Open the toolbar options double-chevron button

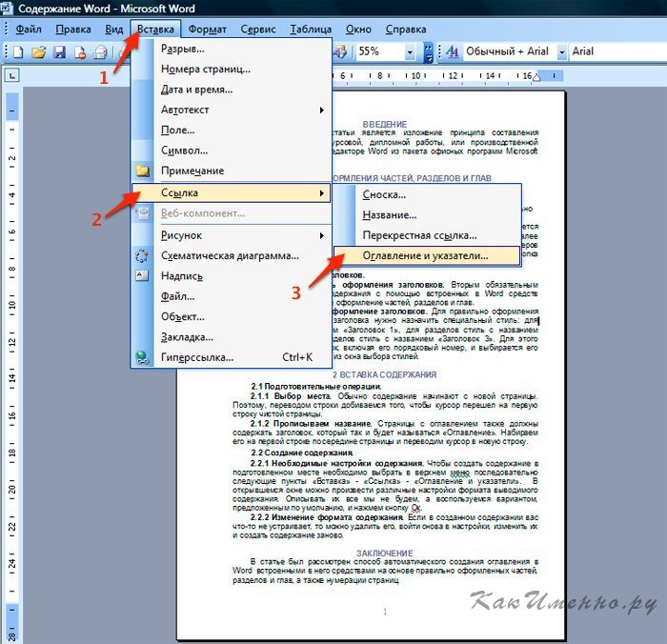click(x=429, y=51)
